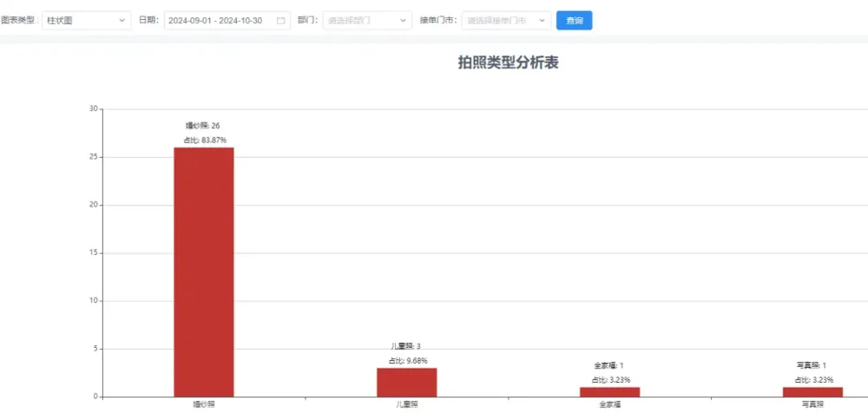Image resolution: width=868 pixels, height=420 pixels.
Task: Click the chevron arrow beside 柱状图
Action: [122, 20]
